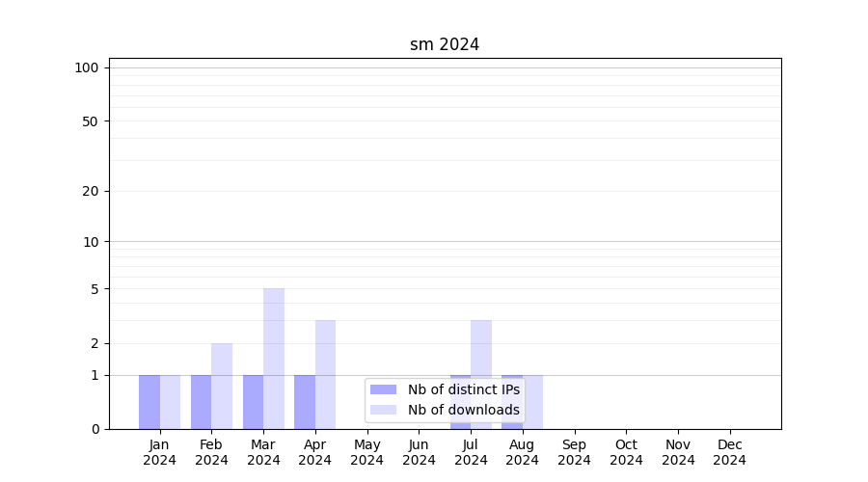
Task: Click the 'Jan 2024' x-axis label
Action: tap(160, 452)
